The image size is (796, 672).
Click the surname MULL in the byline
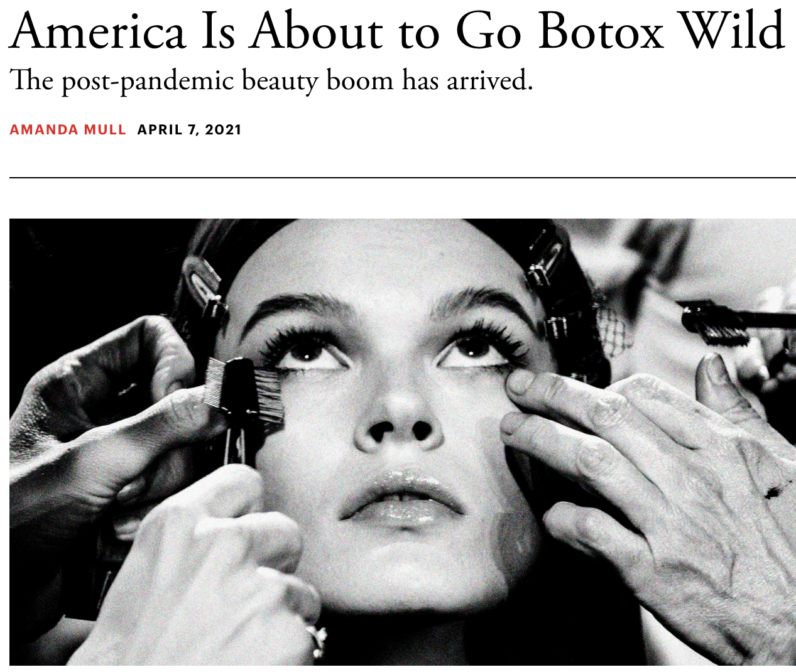105,130
